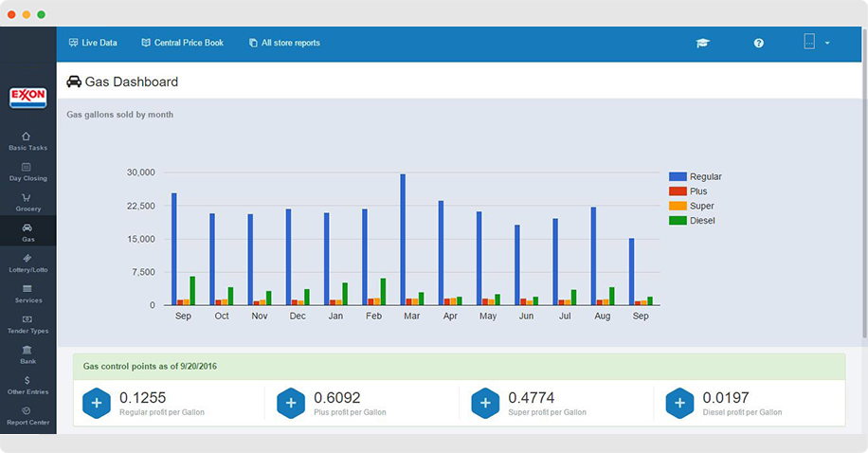This screenshot has width=868, height=453.
Task: Go to Day Closing section
Action: [x=27, y=172]
